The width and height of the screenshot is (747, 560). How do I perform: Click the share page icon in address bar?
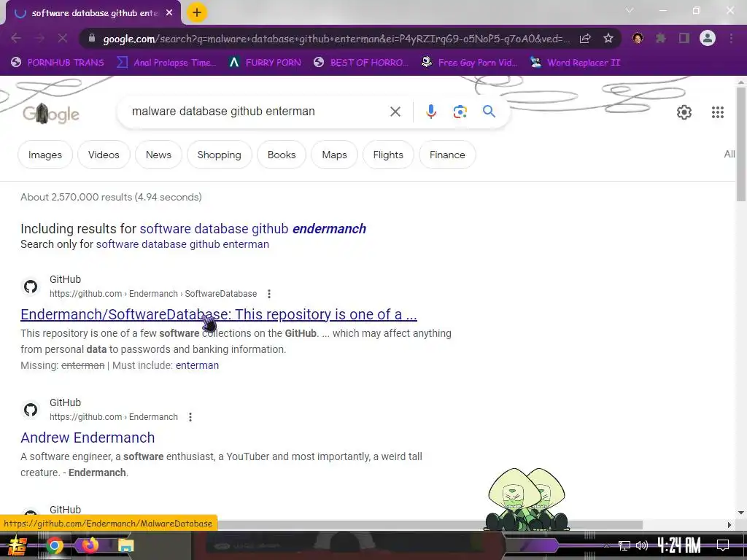[x=585, y=39]
